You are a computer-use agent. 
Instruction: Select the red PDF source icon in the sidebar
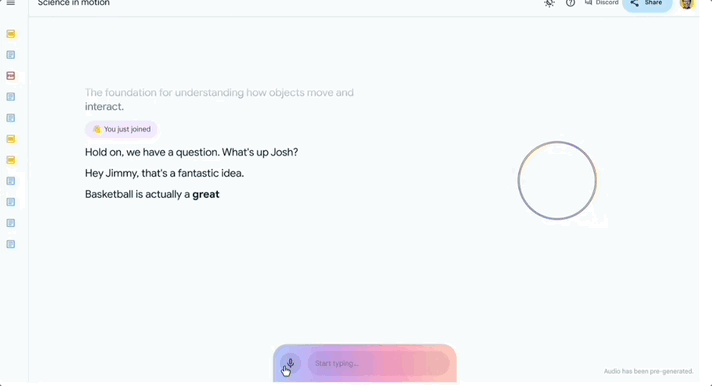pyautogui.click(x=11, y=76)
